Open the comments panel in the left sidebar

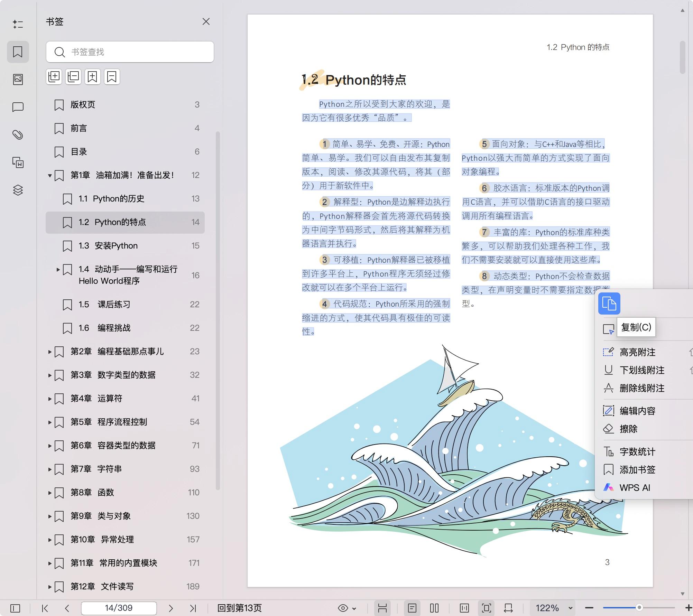[18, 107]
